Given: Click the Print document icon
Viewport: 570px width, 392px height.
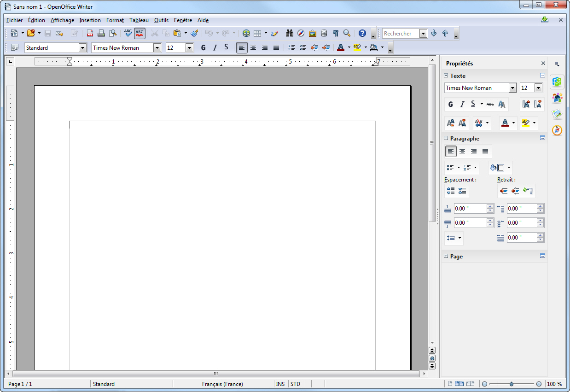Looking at the screenshot, I should pos(101,33).
